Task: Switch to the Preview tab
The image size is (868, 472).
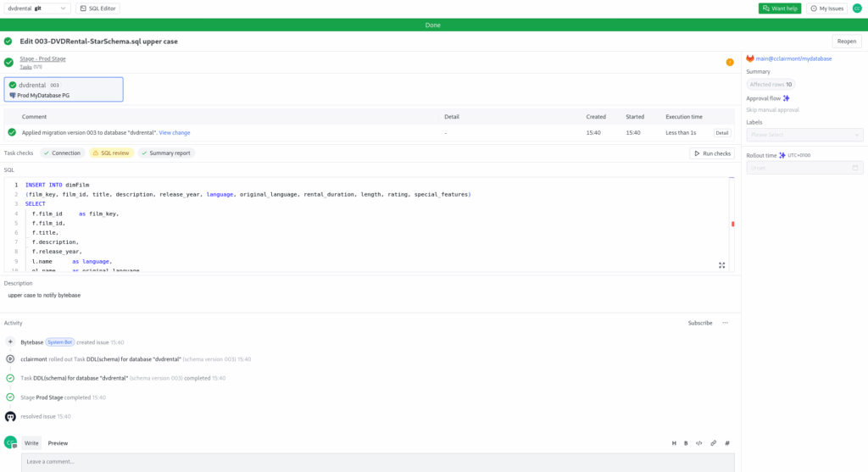Action: click(x=58, y=443)
